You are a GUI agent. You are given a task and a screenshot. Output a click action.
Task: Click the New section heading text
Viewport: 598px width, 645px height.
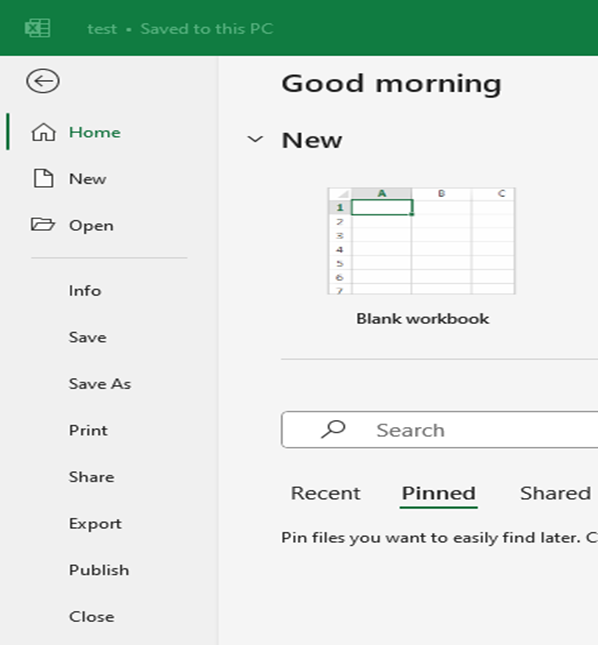[x=312, y=140]
